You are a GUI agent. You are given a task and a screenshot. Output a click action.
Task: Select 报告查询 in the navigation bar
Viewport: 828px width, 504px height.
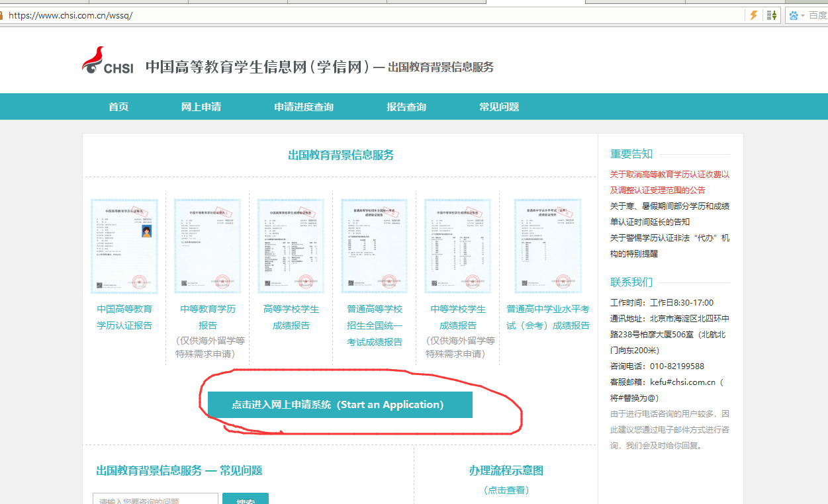(406, 106)
